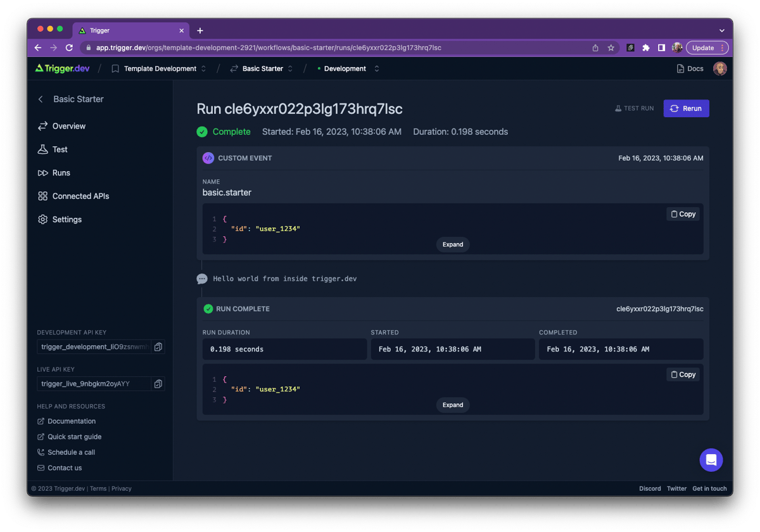This screenshot has width=760, height=532.
Task: Open the Privacy link in the footer
Action: (x=122, y=489)
